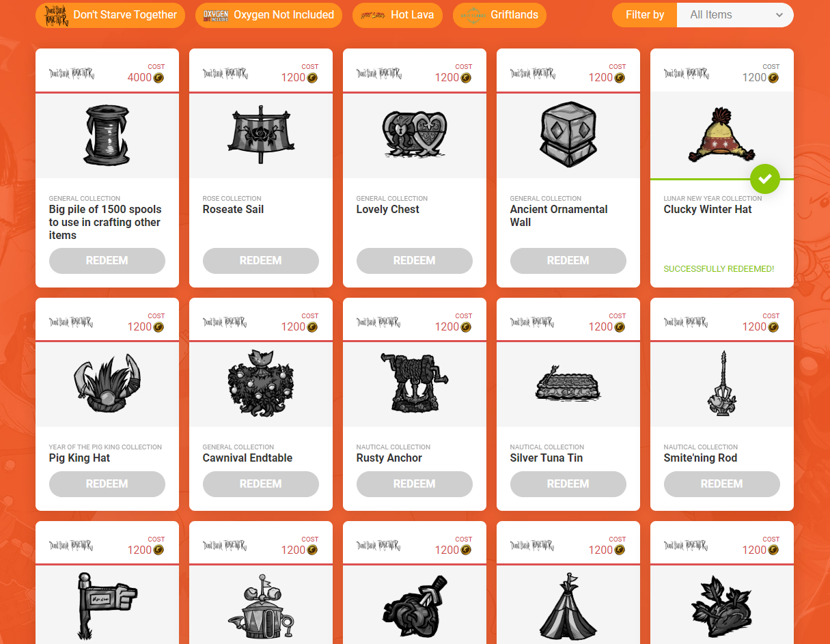Click the coin icon on Pig King Hat card
The image size is (830, 644).
click(x=158, y=327)
